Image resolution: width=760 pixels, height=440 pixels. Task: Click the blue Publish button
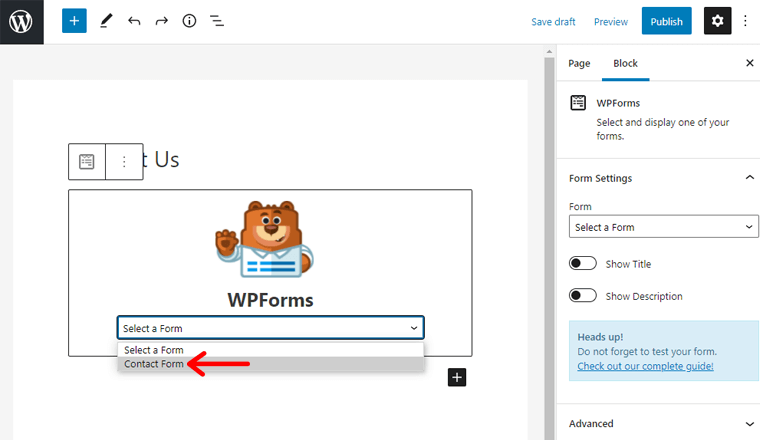[666, 21]
